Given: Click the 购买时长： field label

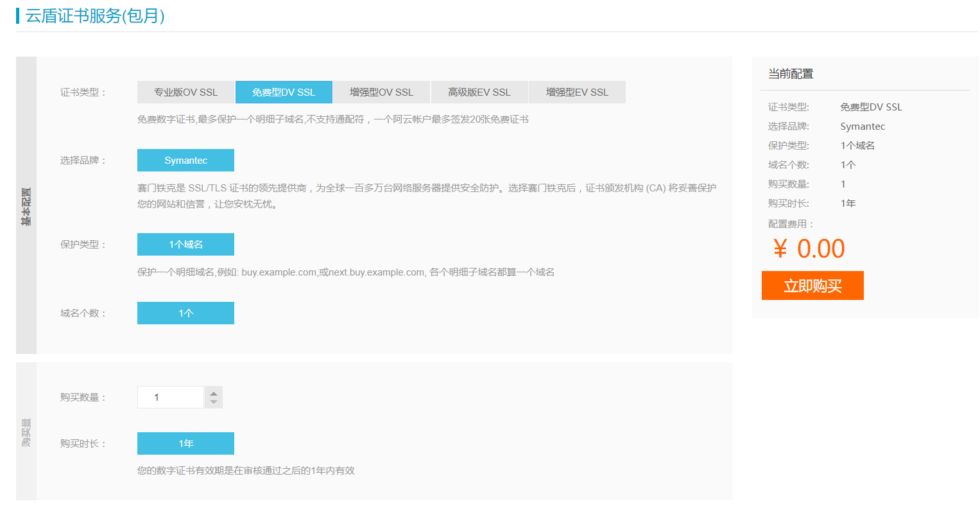Looking at the screenshot, I should coord(83,444).
